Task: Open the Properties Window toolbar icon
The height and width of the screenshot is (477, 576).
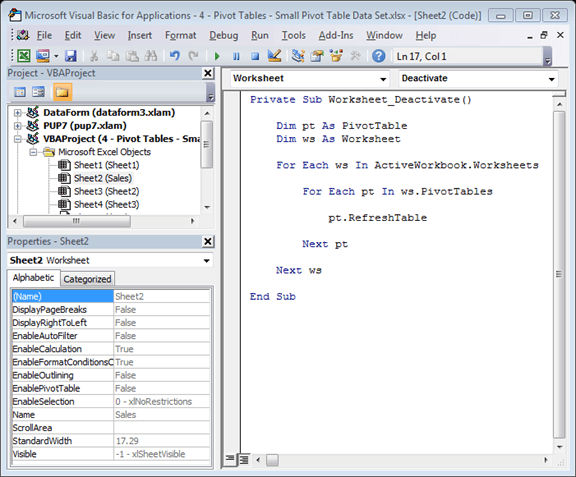Action: (317, 56)
